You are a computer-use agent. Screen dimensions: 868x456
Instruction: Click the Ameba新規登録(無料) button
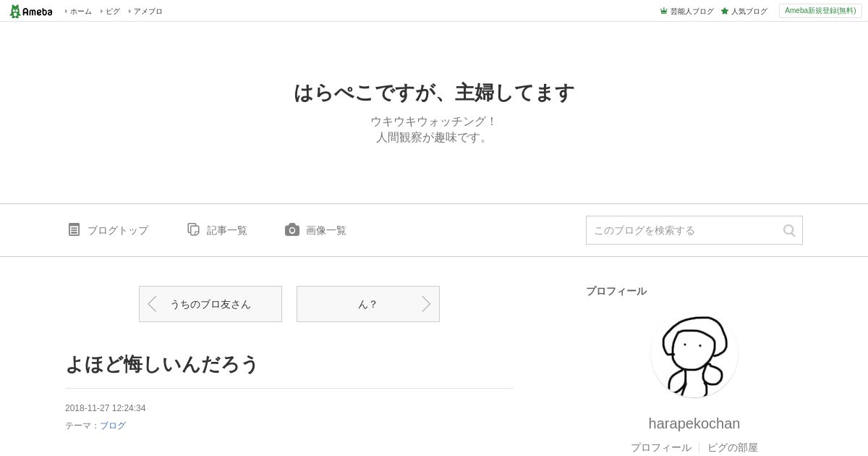[820, 11]
